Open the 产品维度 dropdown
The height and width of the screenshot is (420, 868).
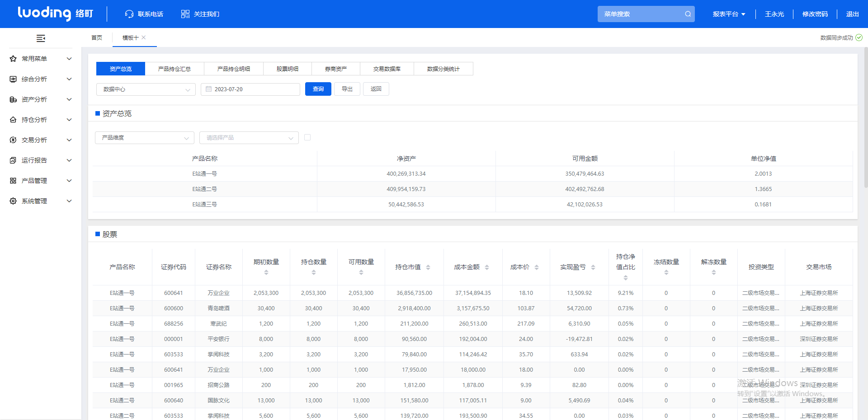(x=145, y=138)
